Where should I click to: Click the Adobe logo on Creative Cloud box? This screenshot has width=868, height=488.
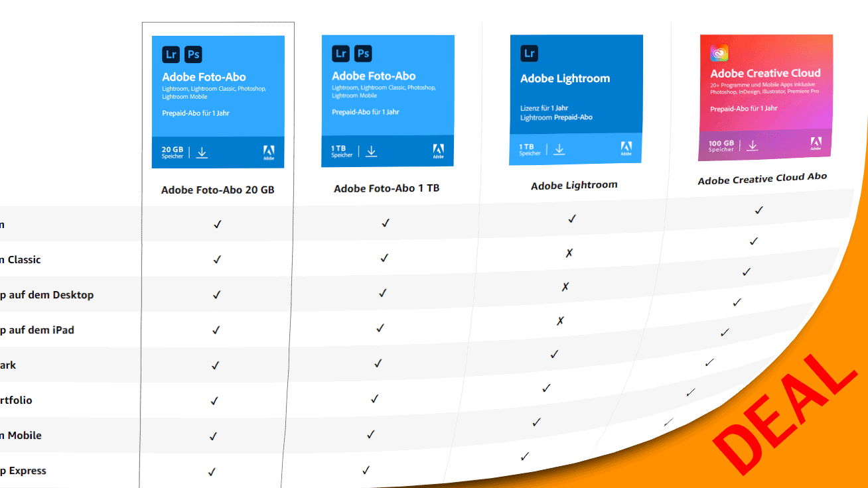click(x=815, y=144)
